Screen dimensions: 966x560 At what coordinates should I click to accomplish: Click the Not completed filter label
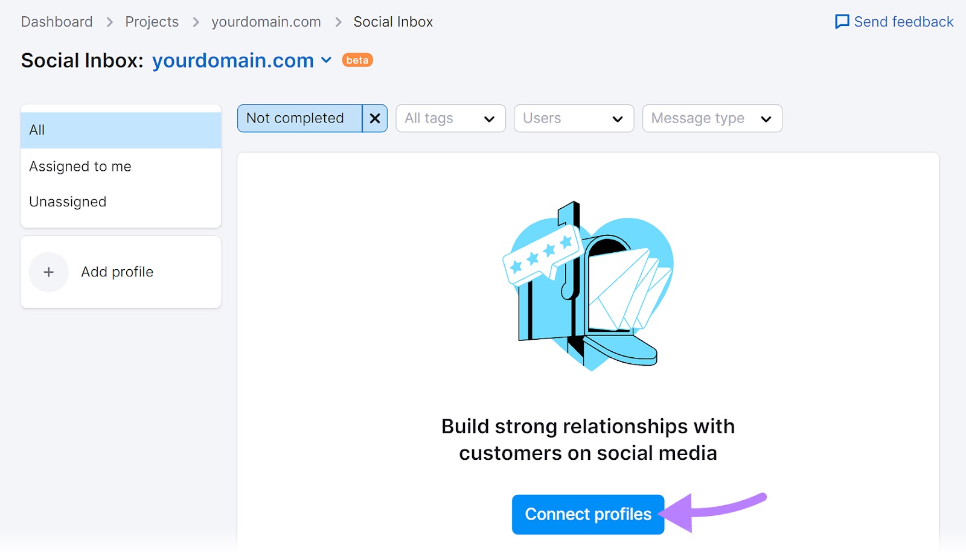coord(295,118)
